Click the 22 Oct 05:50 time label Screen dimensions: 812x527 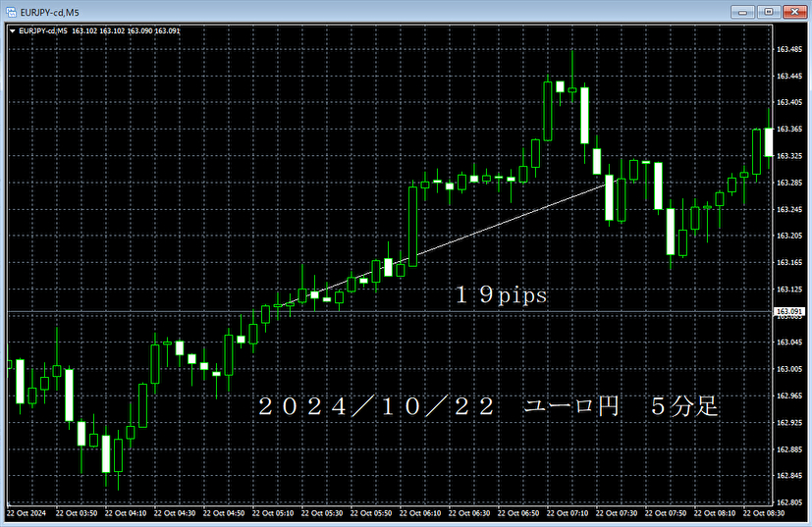371,513
